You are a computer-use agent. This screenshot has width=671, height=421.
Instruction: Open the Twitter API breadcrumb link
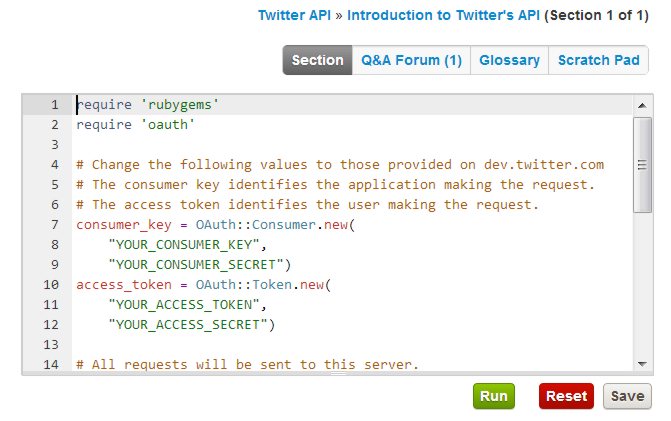coord(294,15)
